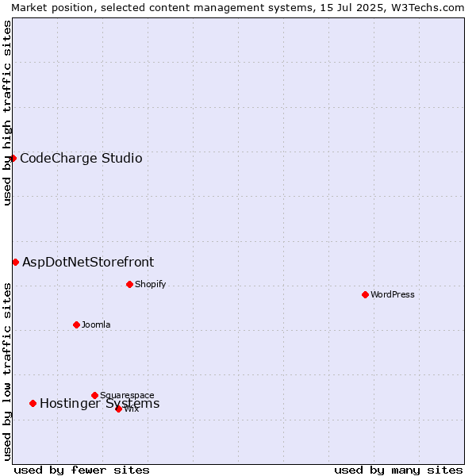This screenshot has height=476, width=476.
Task: Click the "used by fewer sites" axis label
Action: [82, 470]
